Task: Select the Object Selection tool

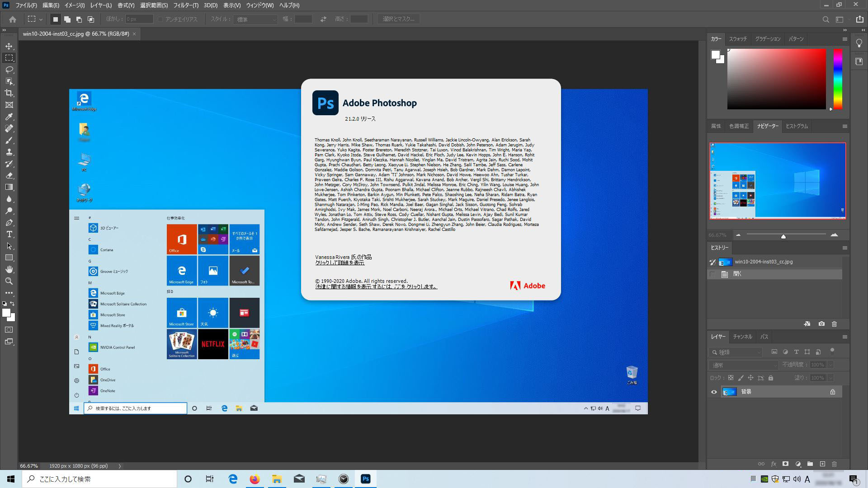Action: [x=9, y=81]
